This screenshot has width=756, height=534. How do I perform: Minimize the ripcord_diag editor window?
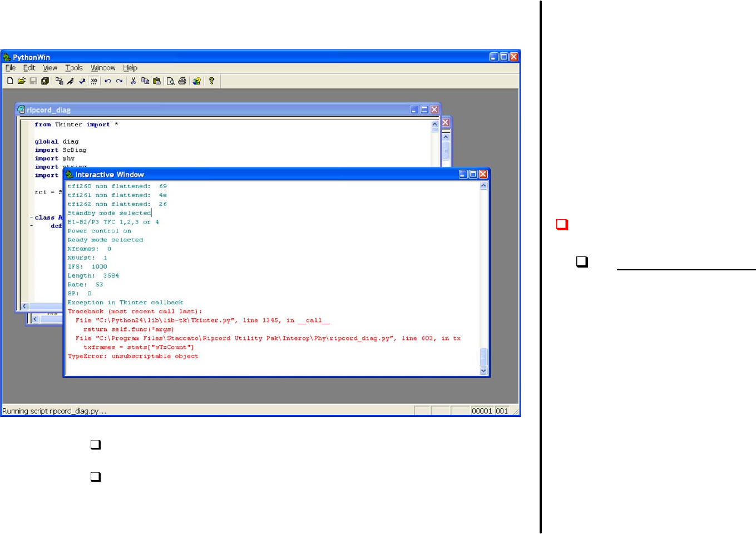click(414, 110)
